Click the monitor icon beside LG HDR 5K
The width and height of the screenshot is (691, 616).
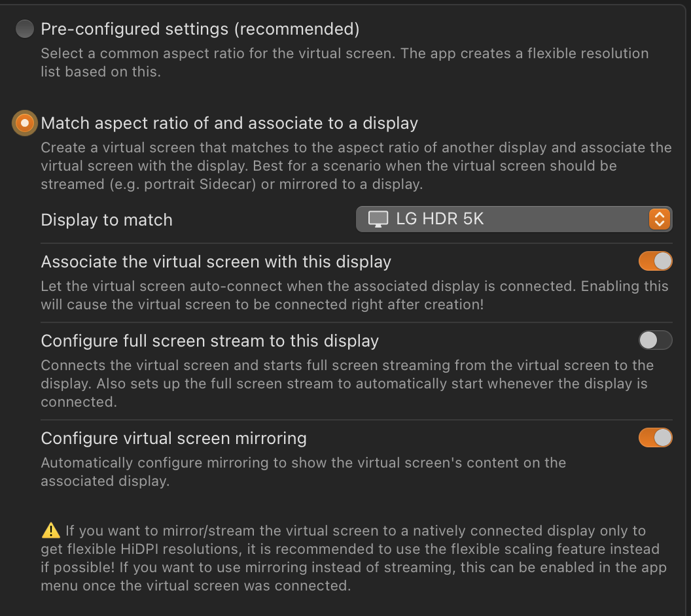[378, 219]
